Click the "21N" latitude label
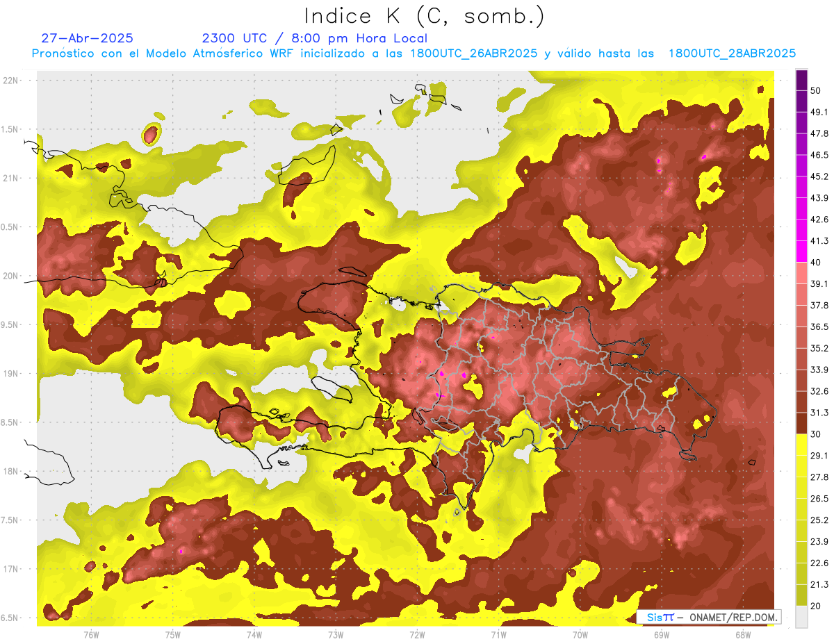Viewport: 834px width, 644px height. 11,178
